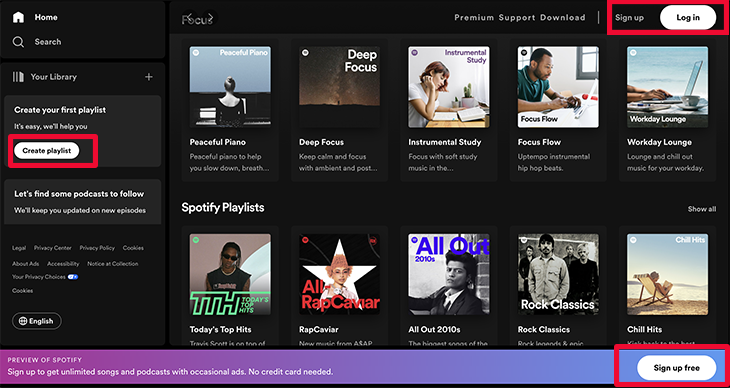Click the Deep Focus title text
Image resolution: width=730 pixels, height=388 pixels.
(x=321, y=142)
